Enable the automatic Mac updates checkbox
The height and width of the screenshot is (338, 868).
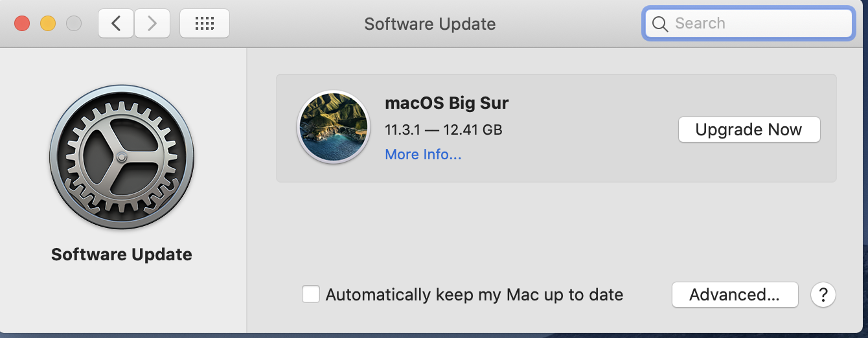click(x=311, y=295)
